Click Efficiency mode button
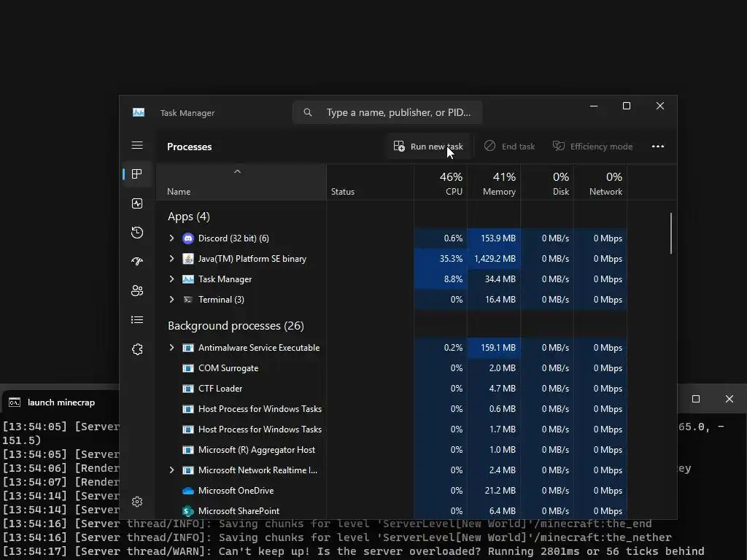 pyautogui.click(x=592, y=146)
